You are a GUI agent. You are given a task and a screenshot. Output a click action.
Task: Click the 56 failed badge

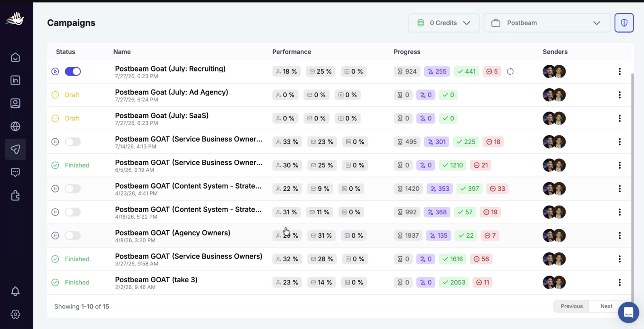point(481,259)
